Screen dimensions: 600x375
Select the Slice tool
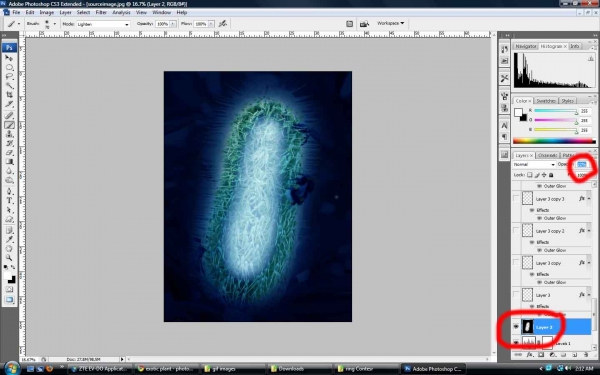tap(9, 104)
